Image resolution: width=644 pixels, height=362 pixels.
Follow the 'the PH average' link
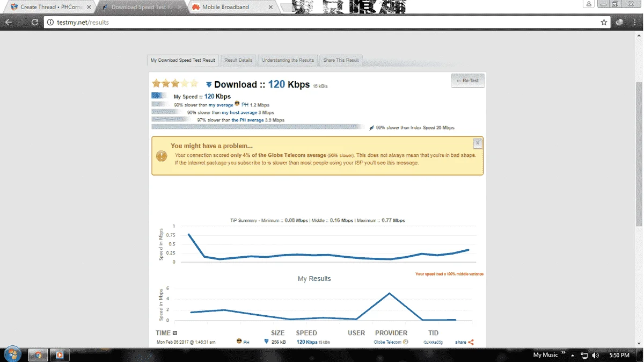click(248, 120)
